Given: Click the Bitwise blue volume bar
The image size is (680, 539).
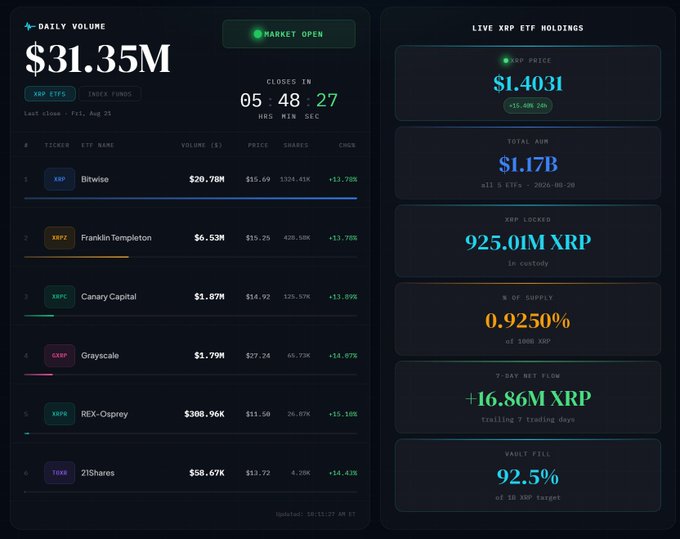Looking at the screenshot, I should coord(191,198).
